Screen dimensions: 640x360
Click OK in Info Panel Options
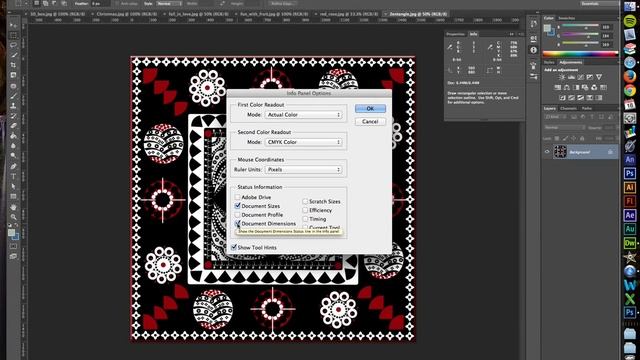coord(370,109)
